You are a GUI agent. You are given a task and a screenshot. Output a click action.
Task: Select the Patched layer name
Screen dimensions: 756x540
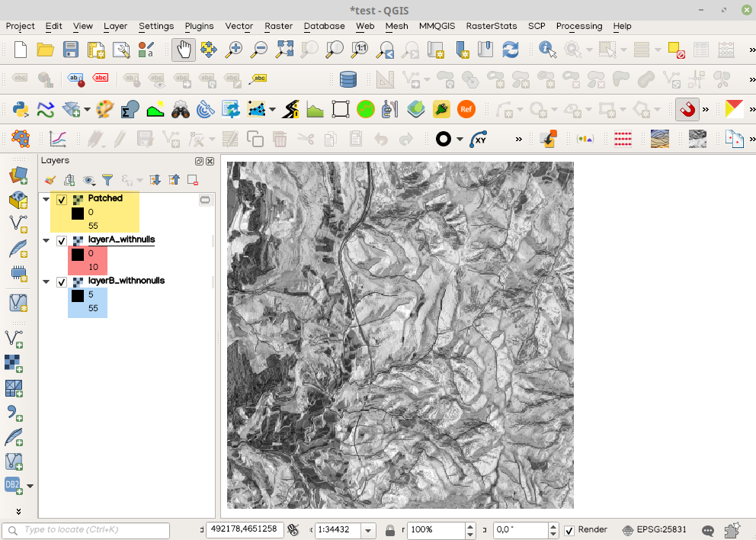tap(105, 198)
